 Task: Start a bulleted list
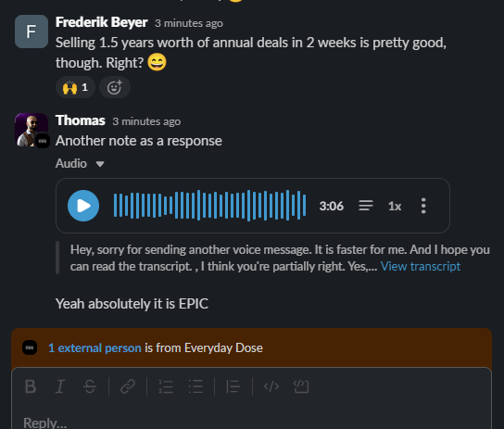point(195,386)
